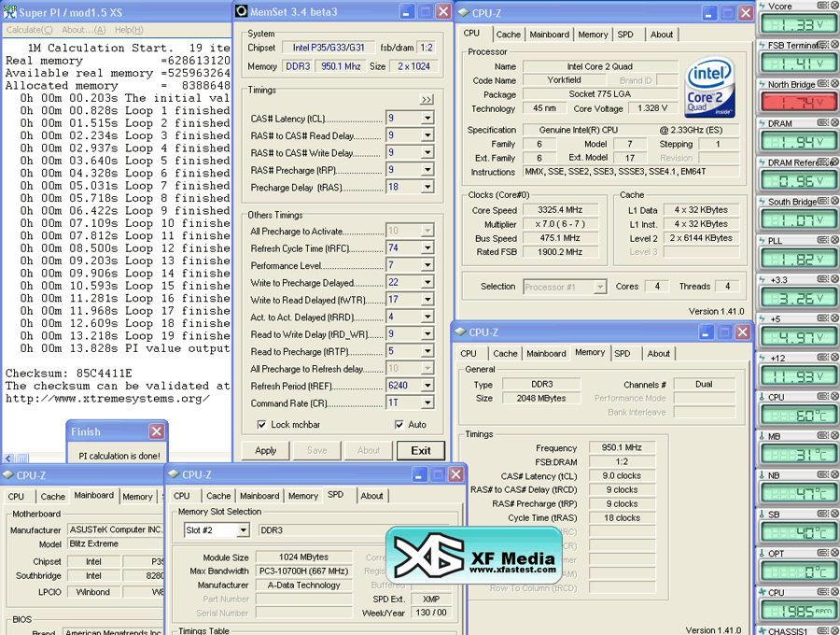Open About tab in CPU-Z Memory window
This screenshot has width=840, height=635.
658,354
